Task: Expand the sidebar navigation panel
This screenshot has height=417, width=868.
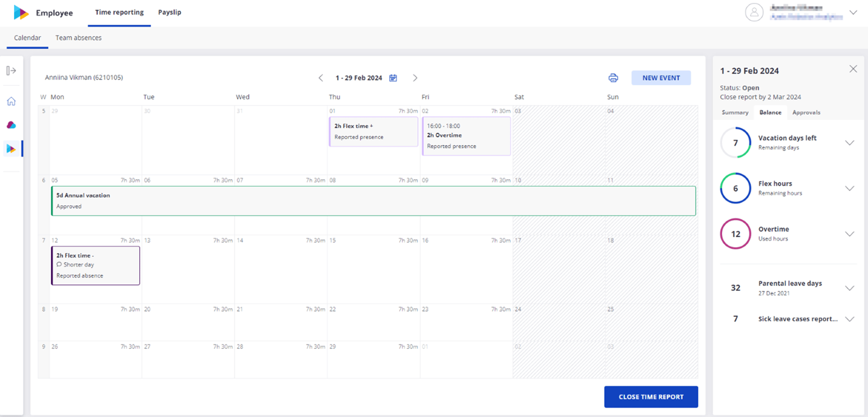Action: point(11,70)
